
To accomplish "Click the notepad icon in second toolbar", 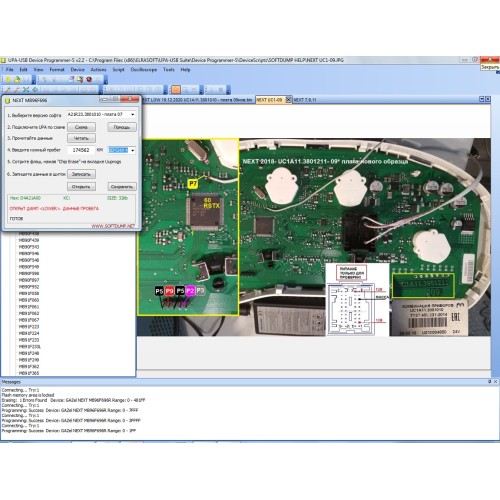I will coord(71,79).
